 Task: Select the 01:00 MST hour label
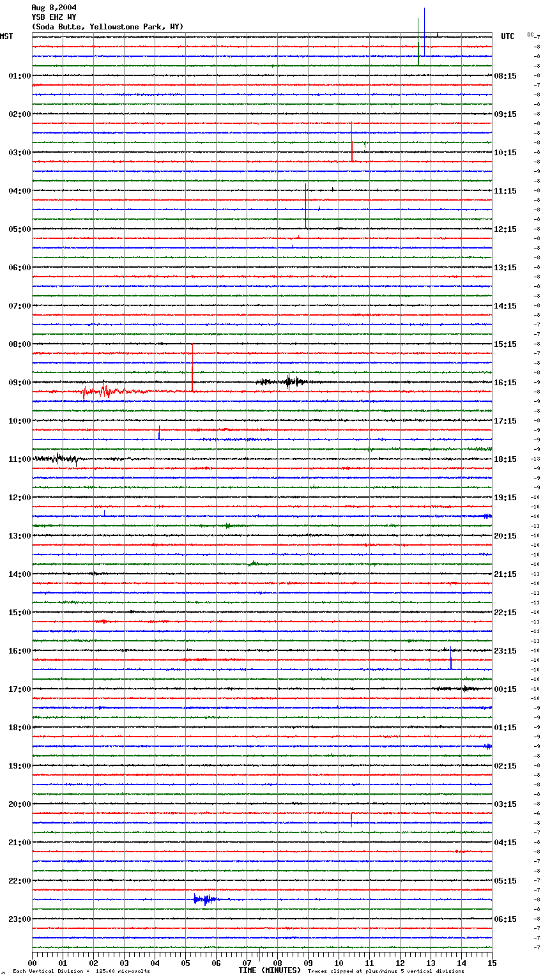coord(20,76)
